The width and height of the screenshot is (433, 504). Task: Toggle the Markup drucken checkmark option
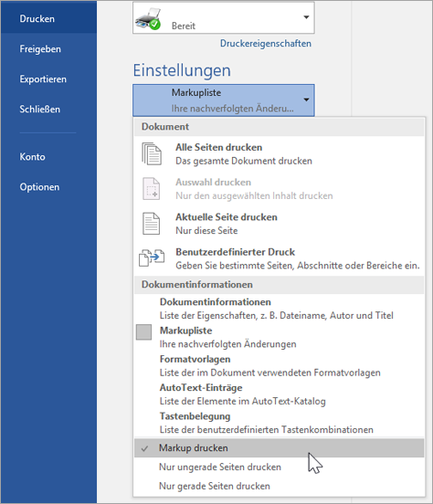click(x=279, y=448)
